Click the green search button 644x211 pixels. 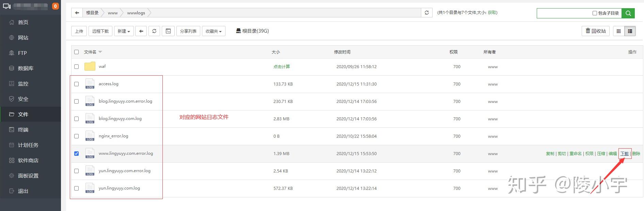(x=628, y=13)
